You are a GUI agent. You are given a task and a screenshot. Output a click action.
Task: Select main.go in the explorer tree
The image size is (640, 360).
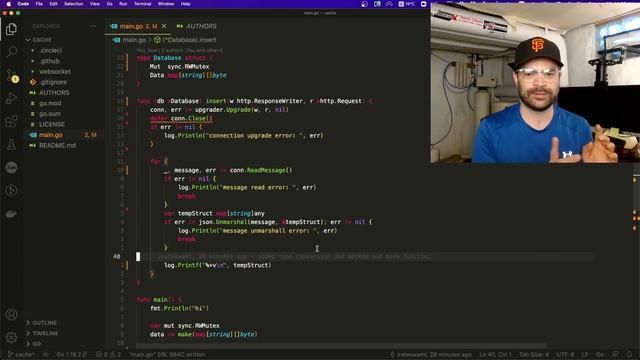pos(51,135)
